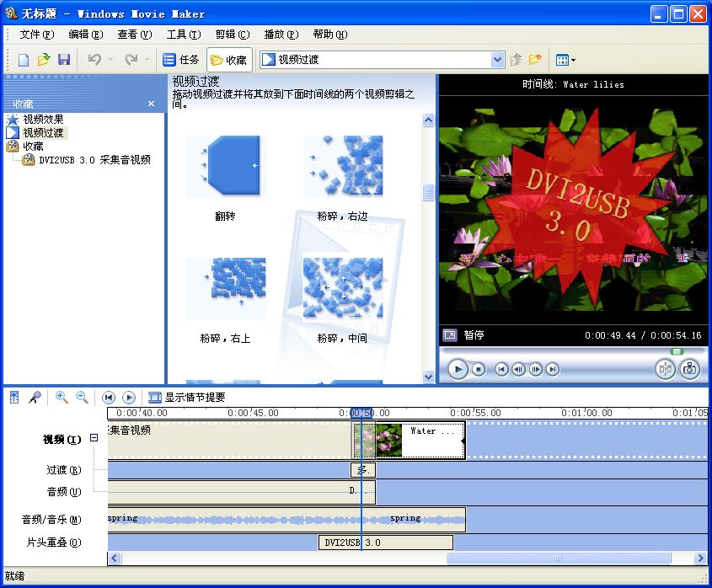The width and height of the screenshot is (712, 588).
Task: Collapse the 视频 track in the timeline
Action: coord(94,438)
